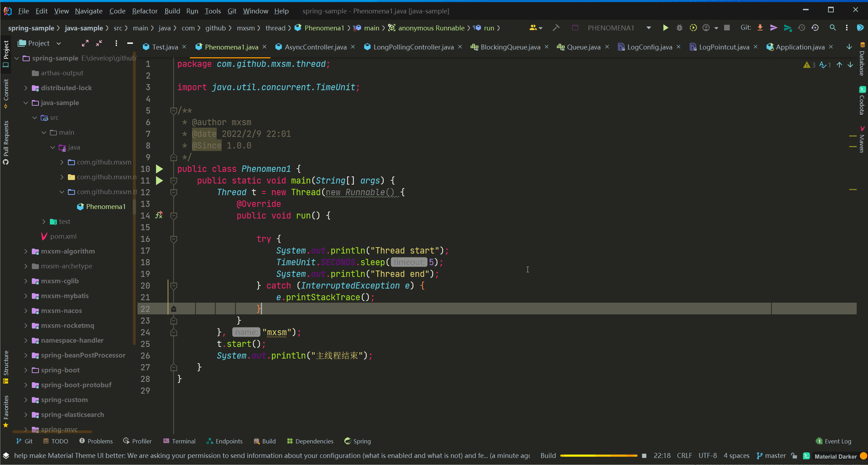Click the Debug bug icon
The image size is (868, 465).
[679, 28]
